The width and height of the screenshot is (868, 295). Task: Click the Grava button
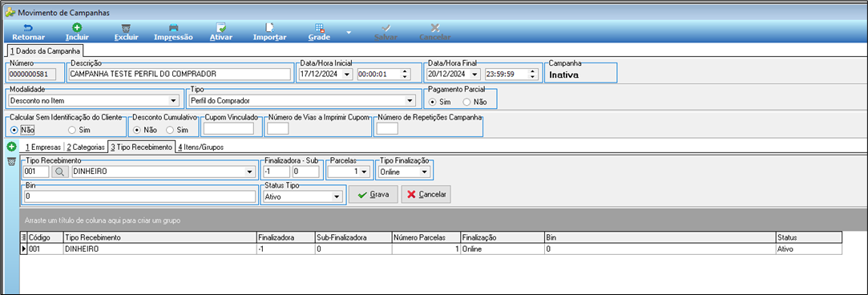373,195
